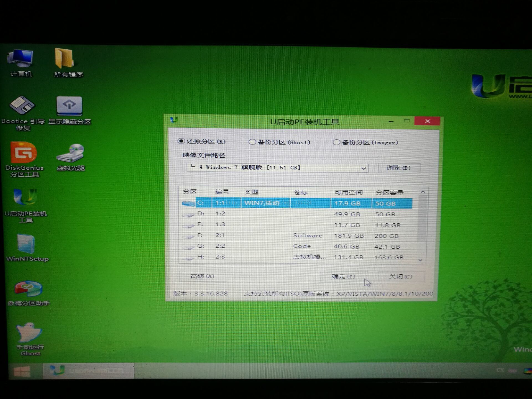Select the G: 2:2 partition row
The height and width of the screenshot is (399, 532).
pyautogui.click(x=296, y=246)
